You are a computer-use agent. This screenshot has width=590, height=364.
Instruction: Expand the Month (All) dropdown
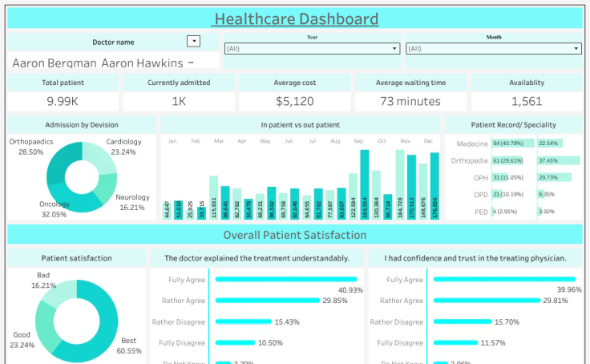pos(493,49)
